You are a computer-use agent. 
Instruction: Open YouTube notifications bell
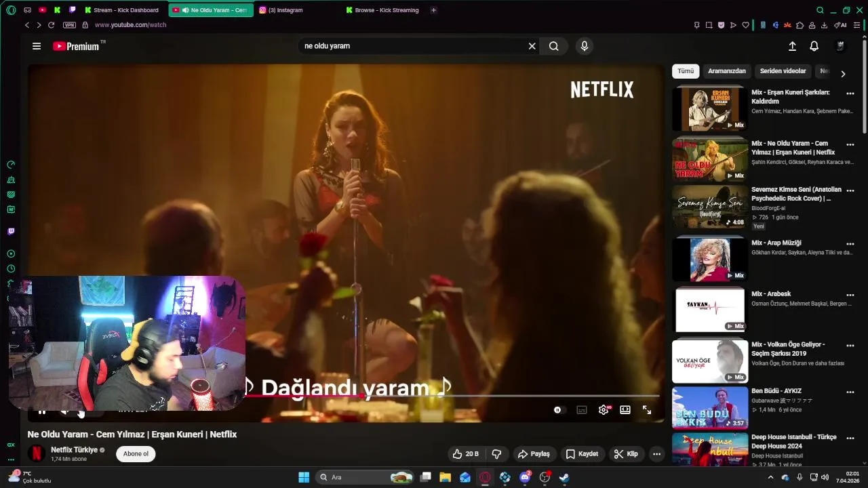pyautogui.click(x=814, y=46)
